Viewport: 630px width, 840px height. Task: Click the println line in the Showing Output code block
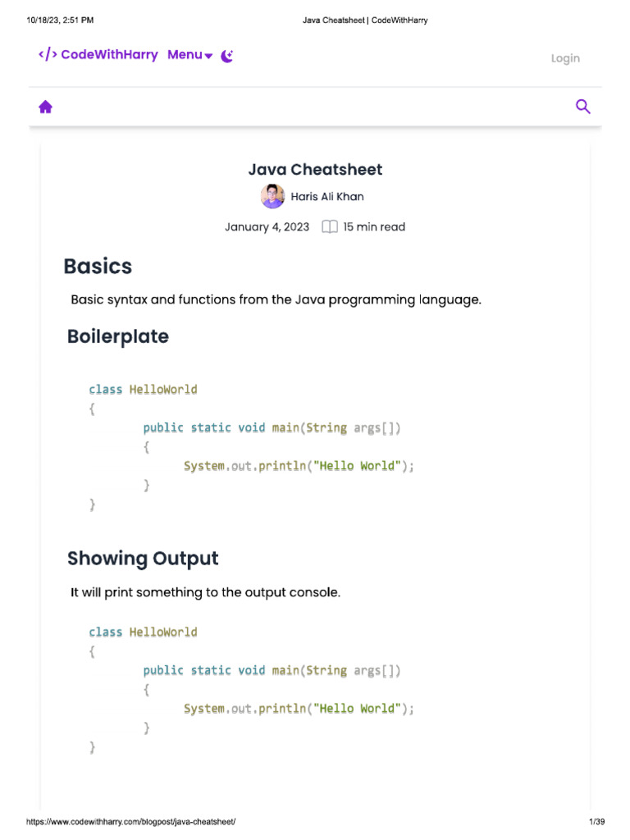tap(299, 709)
